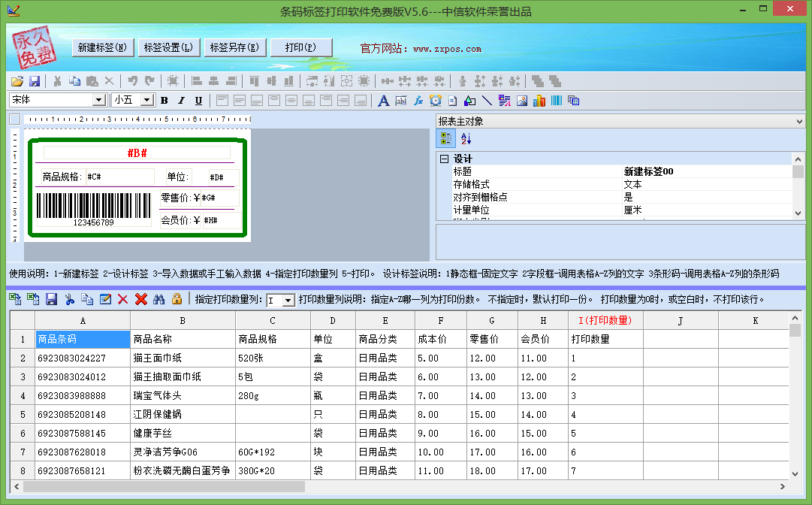This screenshot has width=812, height=505.
Task: Toggle italic text formatting
Action: (x=181, y=101)
